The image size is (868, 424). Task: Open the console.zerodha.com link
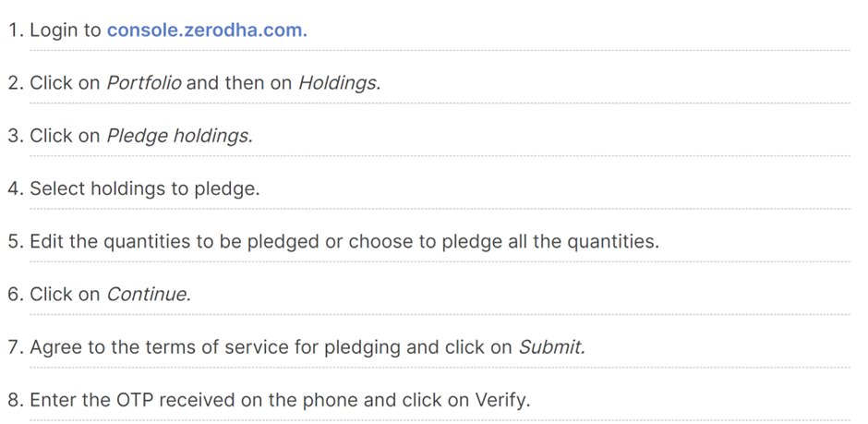point(207,30)
